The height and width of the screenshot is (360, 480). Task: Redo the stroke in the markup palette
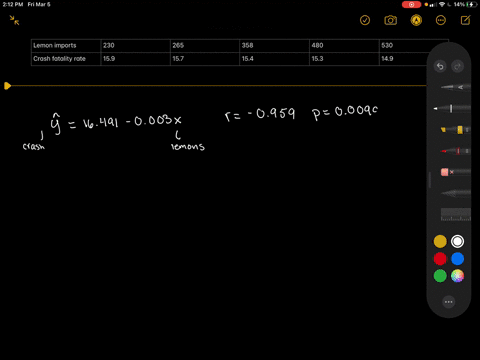point(457,66)
